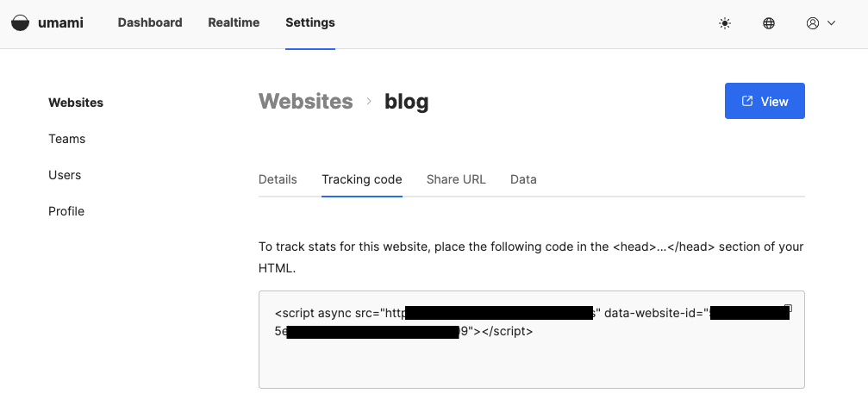Copy the tracking code with copy icon
The height and width of the screenshot is (406, 868).
click(x=787, y=308)
